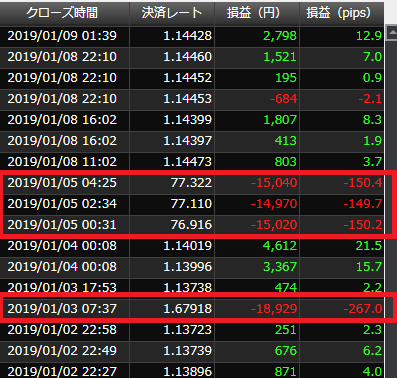This screenshot has width=397, height=378.
Task: Select profit value 413
Action: tap(286, 140)
